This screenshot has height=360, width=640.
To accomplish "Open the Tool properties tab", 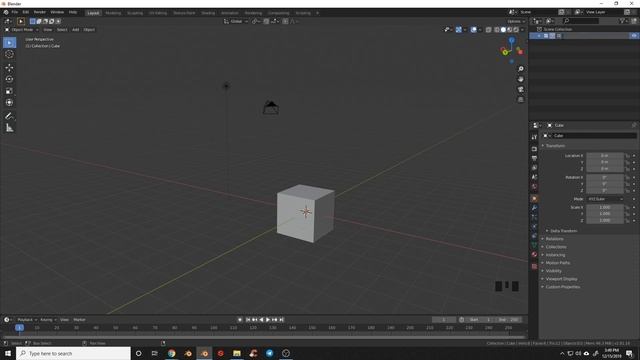I will (x=534, y=138).
